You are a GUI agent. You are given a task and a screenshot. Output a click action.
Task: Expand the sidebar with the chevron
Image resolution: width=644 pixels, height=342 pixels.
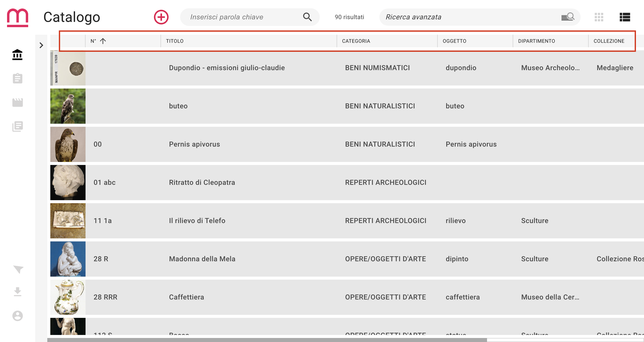pos(41,45)
